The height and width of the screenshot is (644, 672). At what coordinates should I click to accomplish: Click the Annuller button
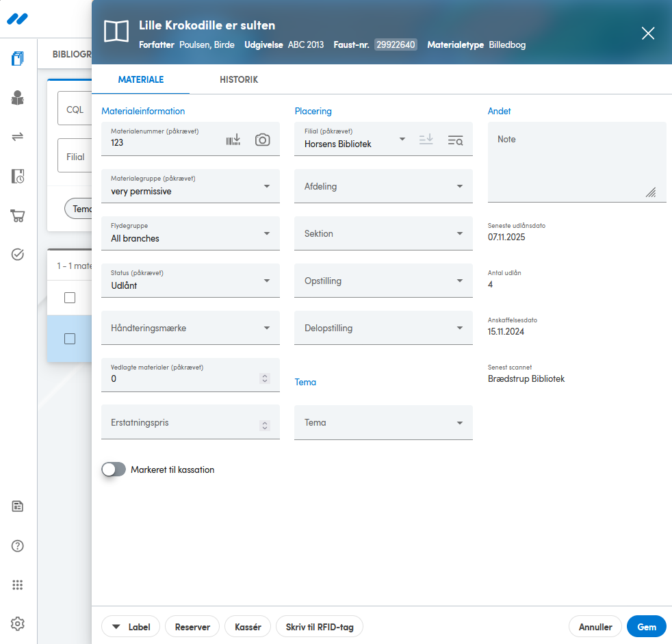[x=595, y=627]
